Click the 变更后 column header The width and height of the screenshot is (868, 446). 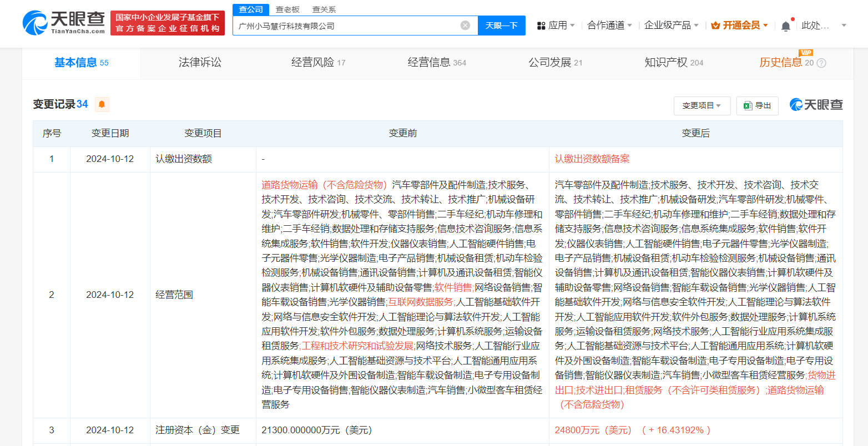(695, 133)
